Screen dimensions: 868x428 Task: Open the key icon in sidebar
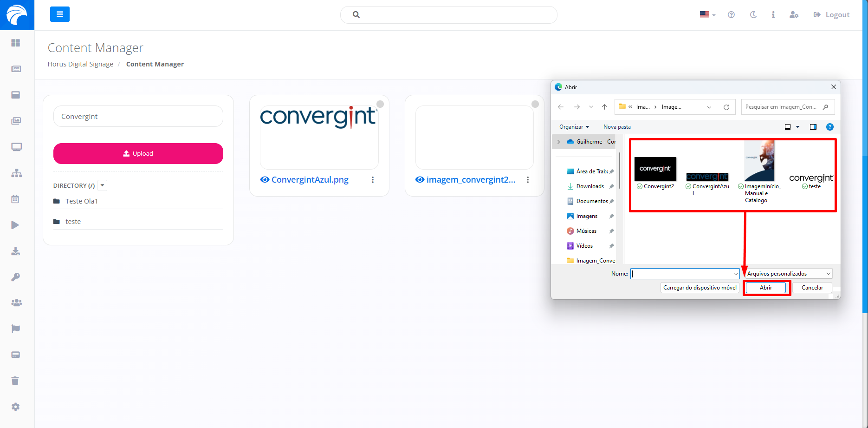tap(15, 277)
